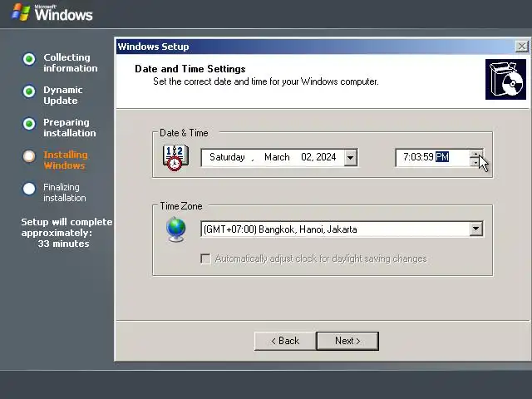Screen dimensions: 532x399
Task: Click the 'Finalizing installation' step text
Action: [x=65, y=192]
